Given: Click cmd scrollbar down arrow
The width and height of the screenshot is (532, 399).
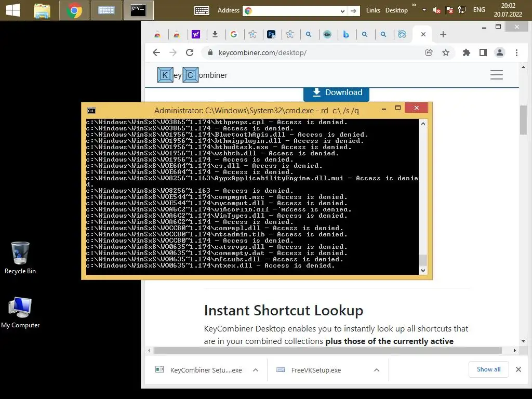Looking at the screenshot, I should point(423,270).
